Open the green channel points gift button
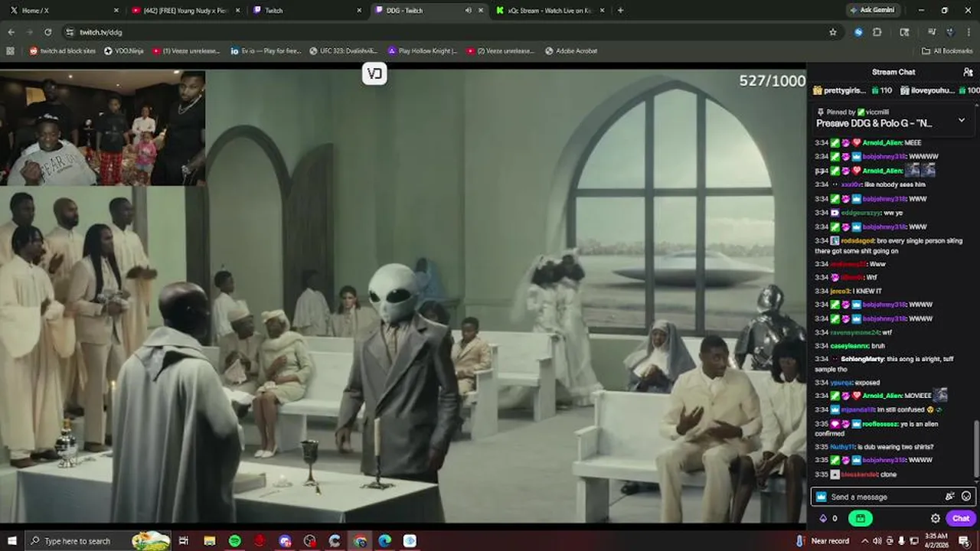 [861, 518]
